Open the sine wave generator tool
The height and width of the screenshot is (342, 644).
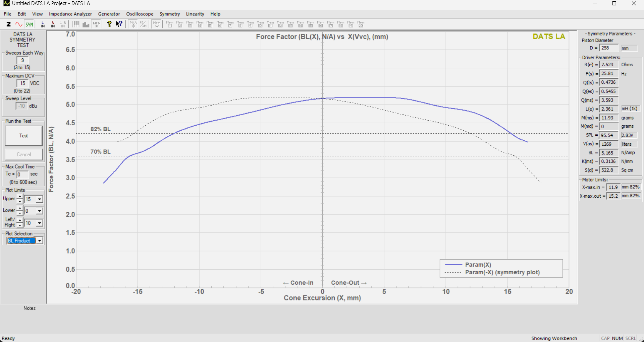[19, 24]
